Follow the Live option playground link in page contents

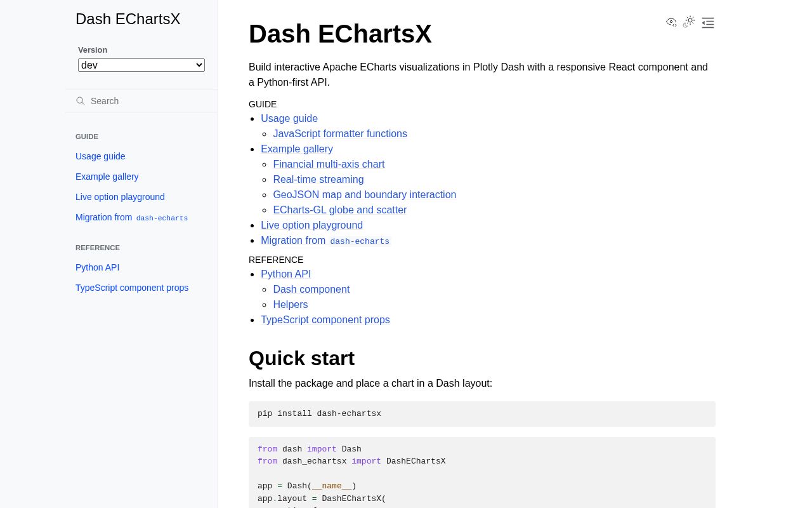[312, 225]
